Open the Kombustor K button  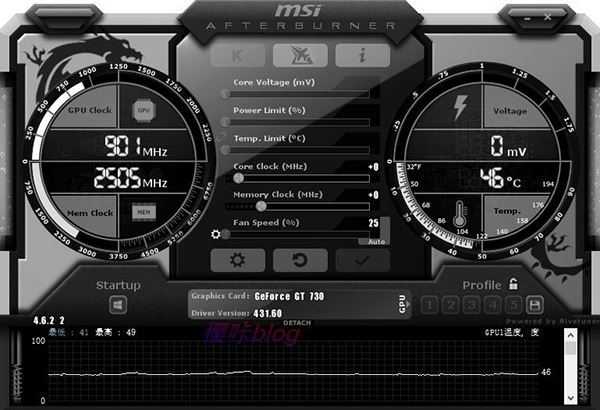(238, 56)
